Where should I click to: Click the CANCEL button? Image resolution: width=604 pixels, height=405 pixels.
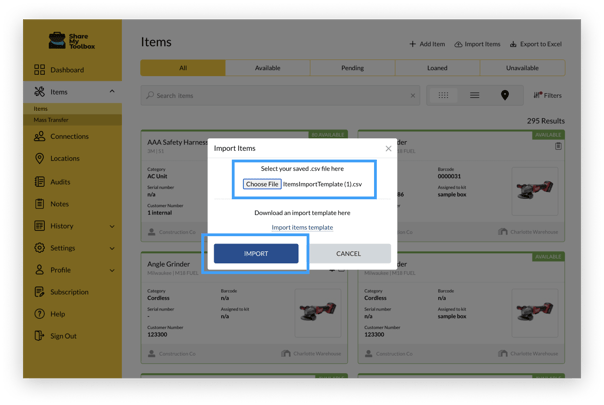[349, 254]
